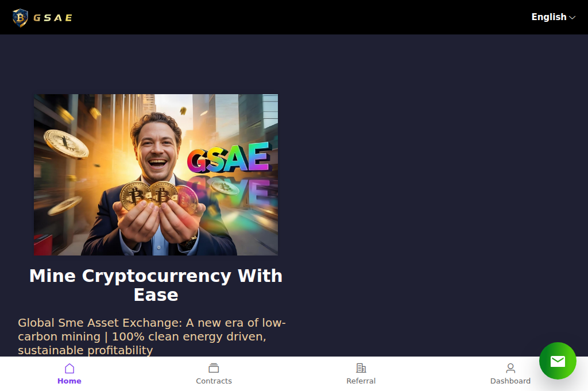The image size is (588, 391).
Task: Expand the language chevron arrow
Action: point(572,18)
